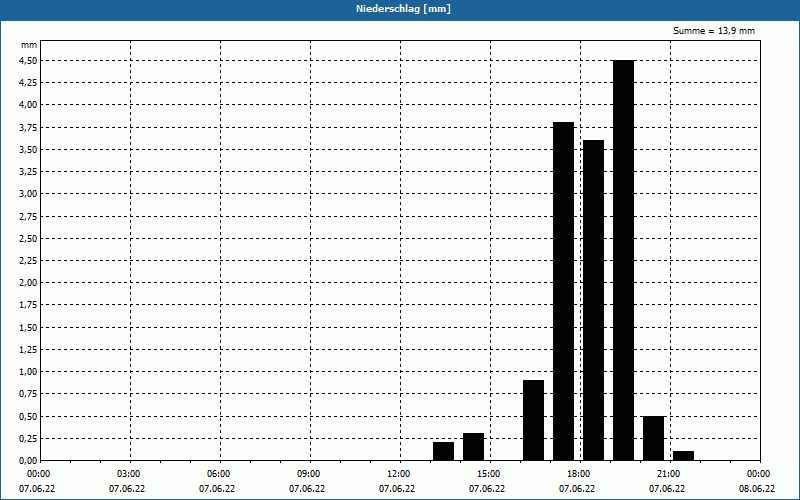Click the 12:00 time axis label
The width and height of the screenshot is (800, 500).
click(x=398, y=474)
